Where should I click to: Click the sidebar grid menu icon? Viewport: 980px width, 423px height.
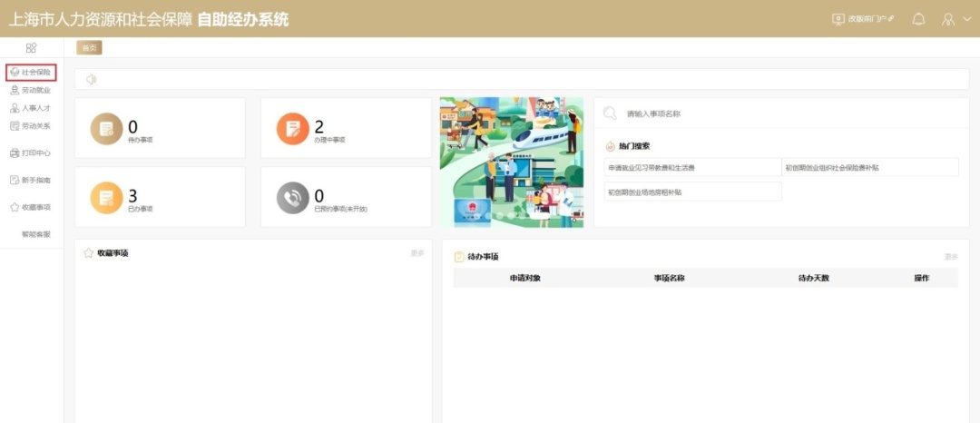tap(31, 48)
